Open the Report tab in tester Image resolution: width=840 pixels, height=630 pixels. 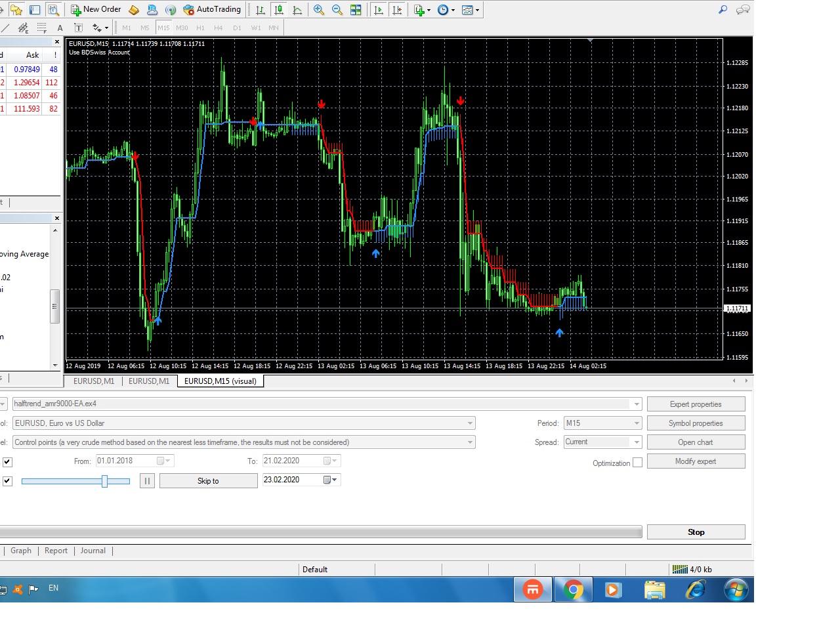(56, 551)
